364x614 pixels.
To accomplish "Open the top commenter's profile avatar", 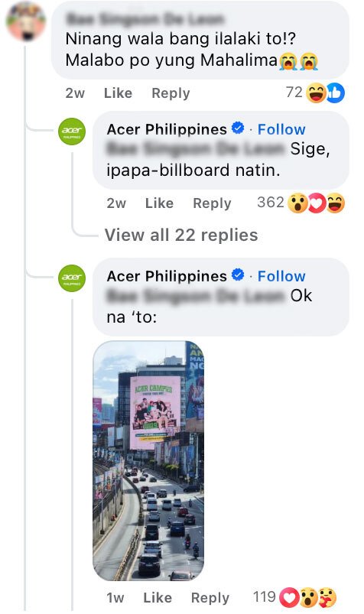I will [x=26, y=21].
